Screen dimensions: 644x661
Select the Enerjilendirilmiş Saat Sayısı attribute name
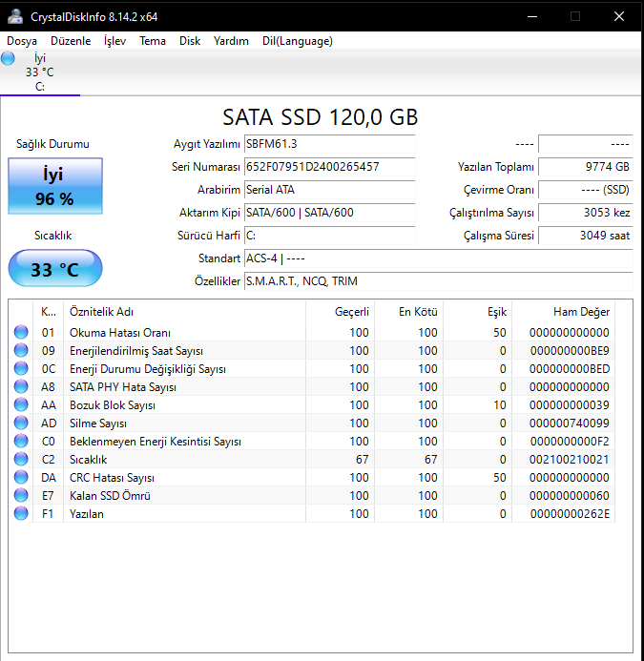pyautogui.click(x=136, y=351)
